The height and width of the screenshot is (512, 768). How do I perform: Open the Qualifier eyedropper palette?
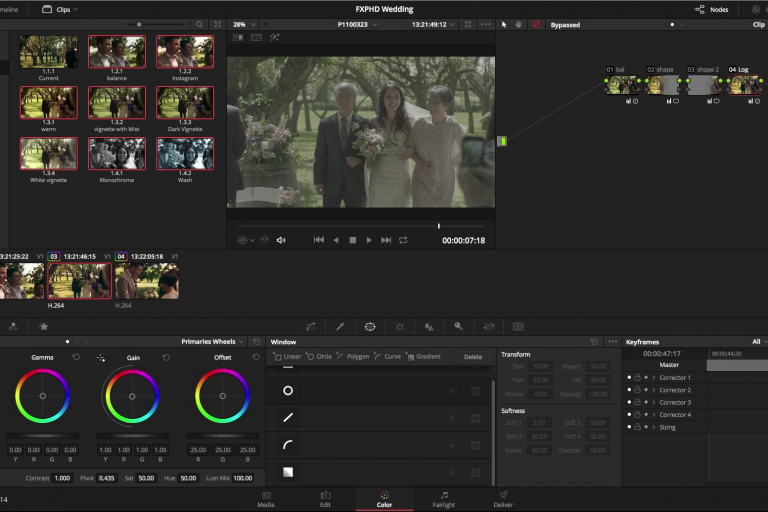point(340,327)
